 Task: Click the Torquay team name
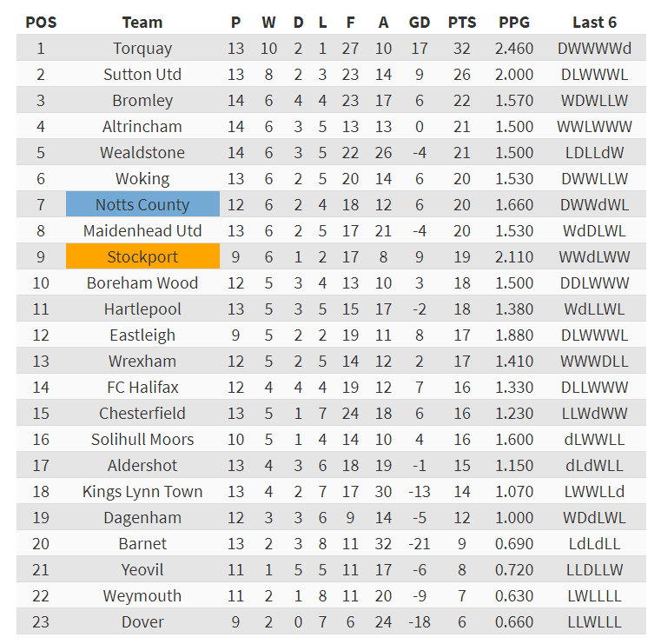(x=142, y=49)
